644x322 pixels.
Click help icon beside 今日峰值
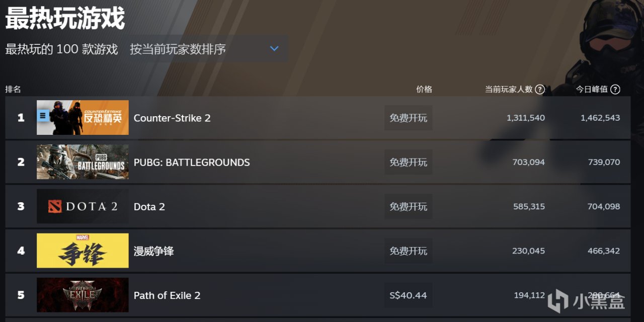pyautogui.click(x=615, y=90)
